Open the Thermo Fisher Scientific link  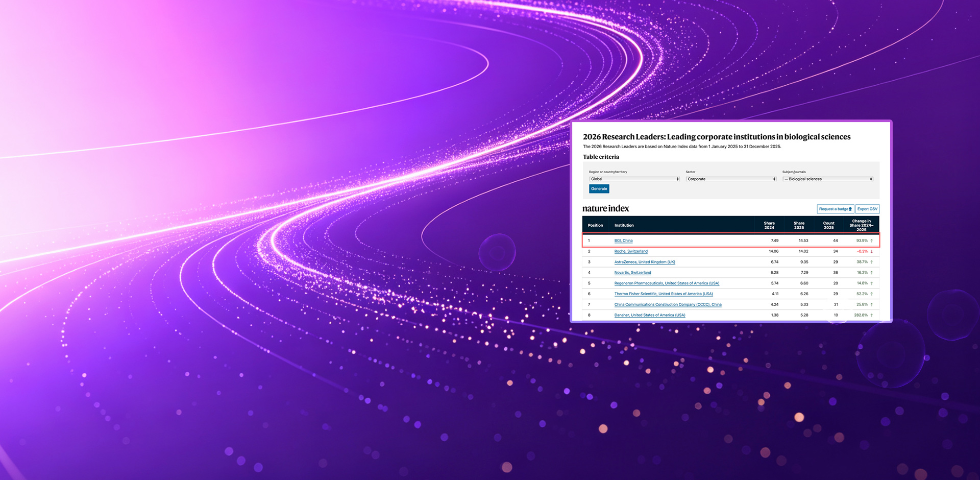[x=664, y=294]
